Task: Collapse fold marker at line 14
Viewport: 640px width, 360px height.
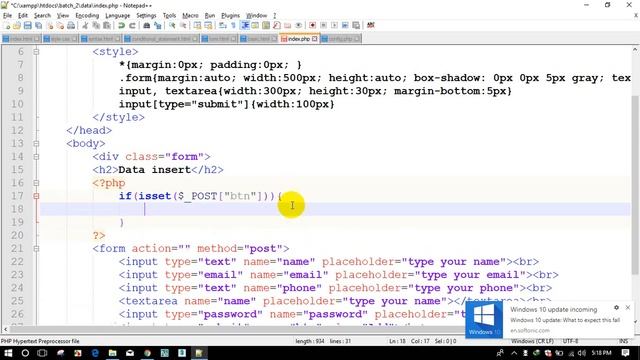Action: tap(36, 157)
